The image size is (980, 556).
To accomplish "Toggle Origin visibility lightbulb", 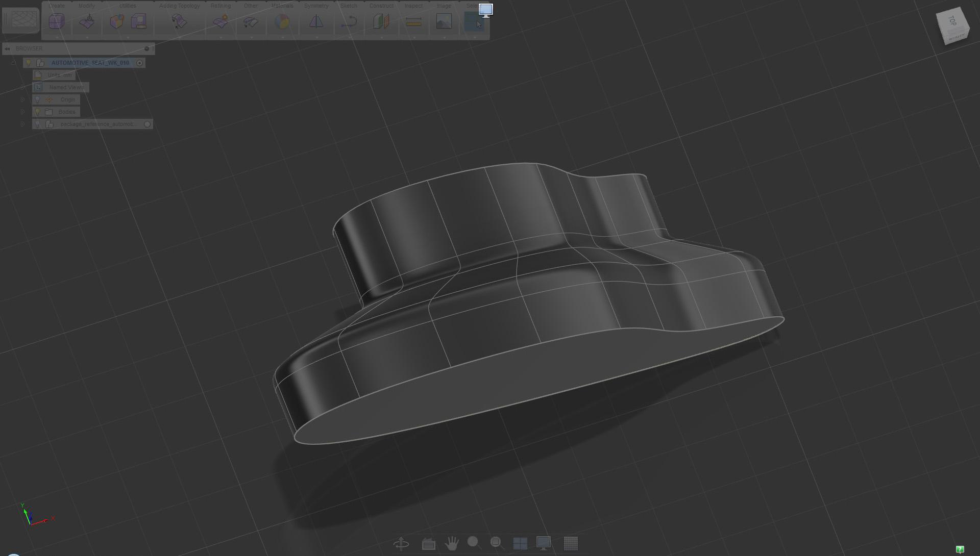I will 37,99.
